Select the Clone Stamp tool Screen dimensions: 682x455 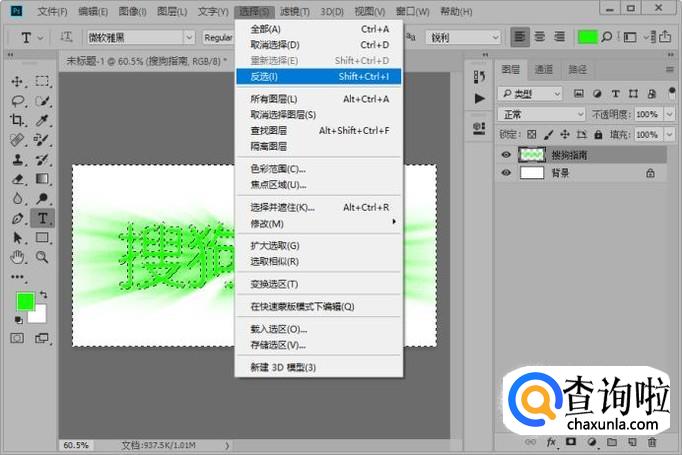[17, 159]
